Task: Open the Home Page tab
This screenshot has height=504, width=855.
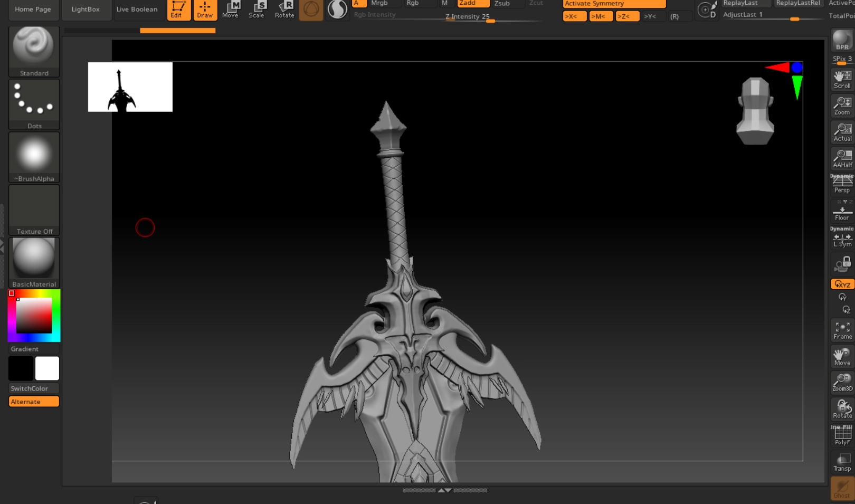Action: tap(33, 9)
